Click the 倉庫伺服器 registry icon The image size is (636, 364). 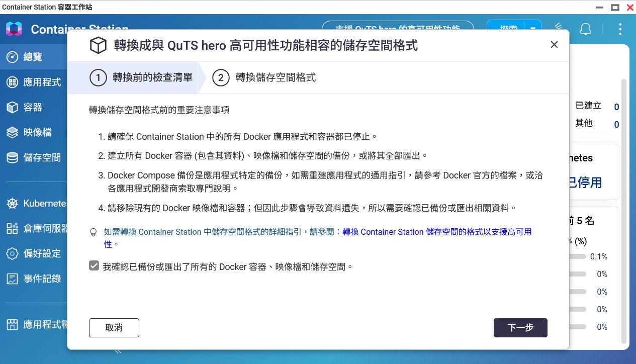[13, 229]
